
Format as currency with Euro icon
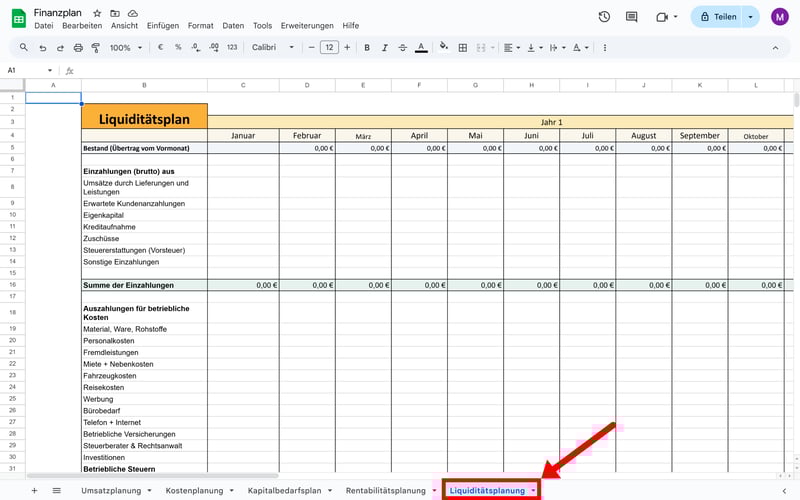tap(162, 47)
